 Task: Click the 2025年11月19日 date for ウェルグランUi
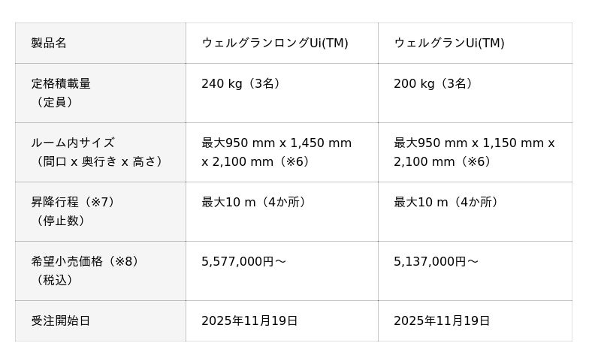click(442, 320)
